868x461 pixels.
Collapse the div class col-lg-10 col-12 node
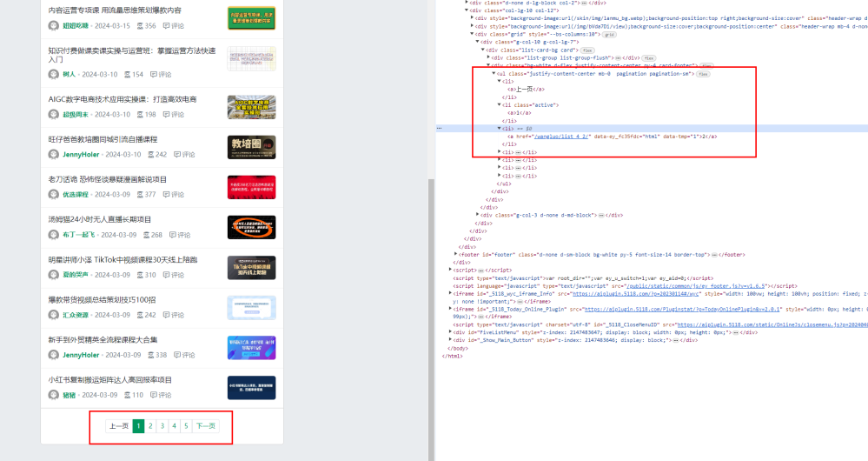click(466, 10)
